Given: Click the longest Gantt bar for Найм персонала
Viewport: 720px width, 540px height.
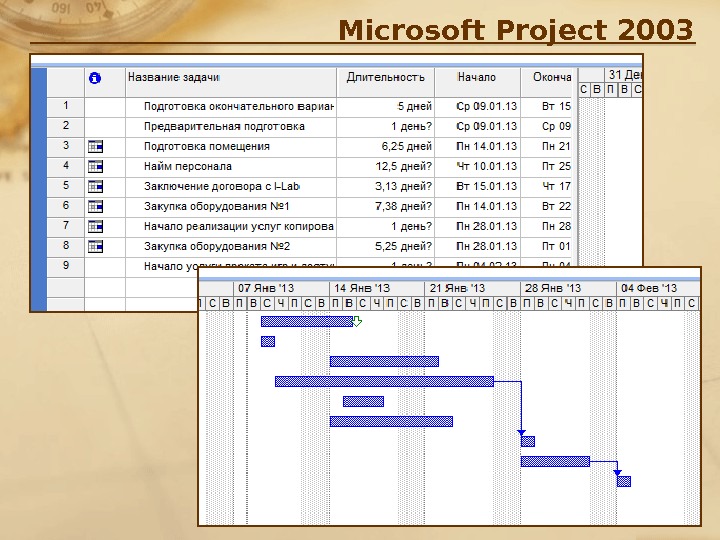Looking at the screenshot, I should point(384,381).
